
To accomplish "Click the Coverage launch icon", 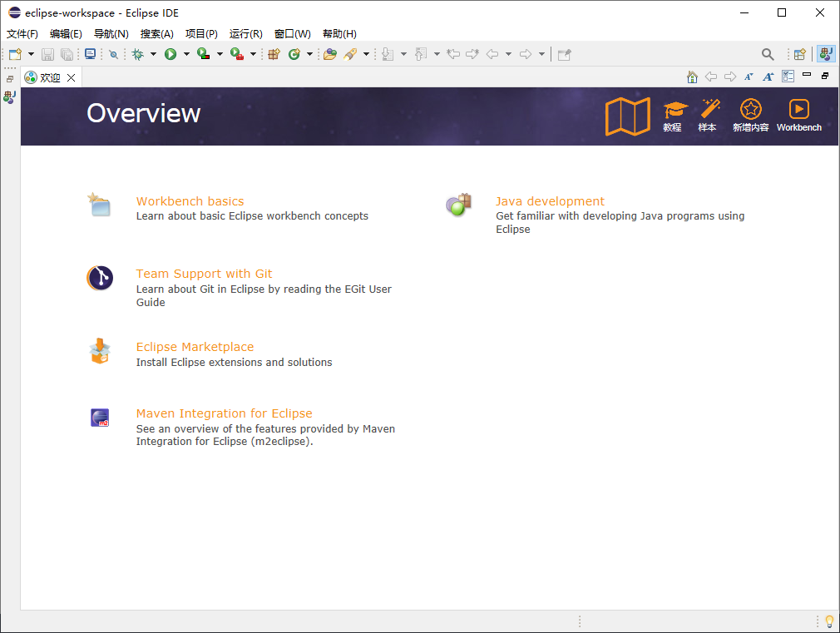I will click(x=203, y=54).
